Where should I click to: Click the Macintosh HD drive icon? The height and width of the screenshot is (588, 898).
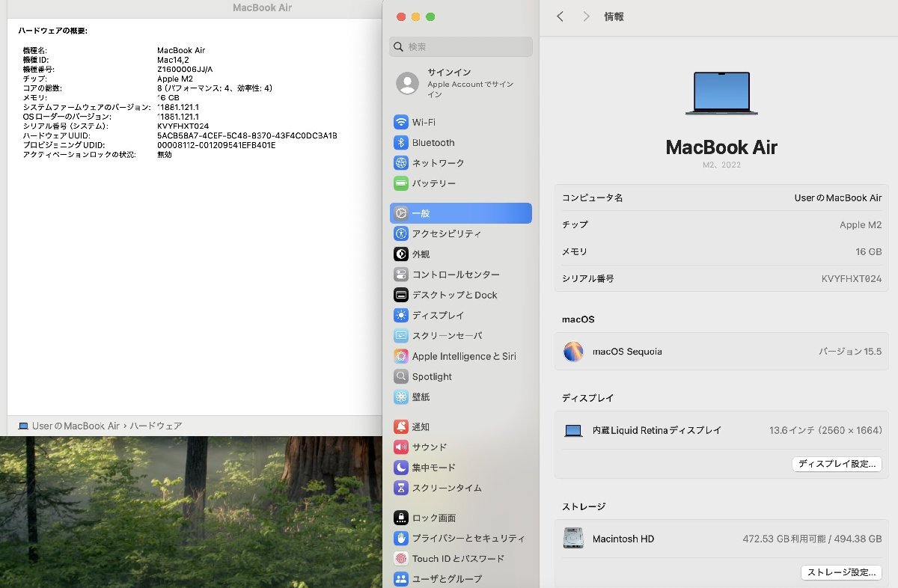coord(573,539)
